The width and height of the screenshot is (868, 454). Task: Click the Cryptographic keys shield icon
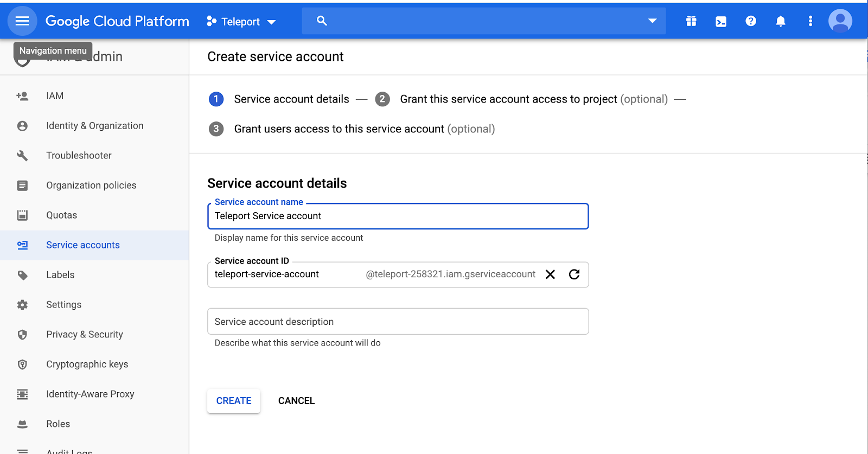pos(22,365)
